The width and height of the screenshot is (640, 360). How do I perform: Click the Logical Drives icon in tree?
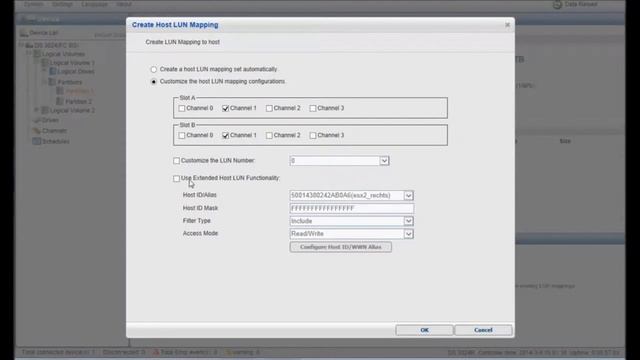[53, 71]
